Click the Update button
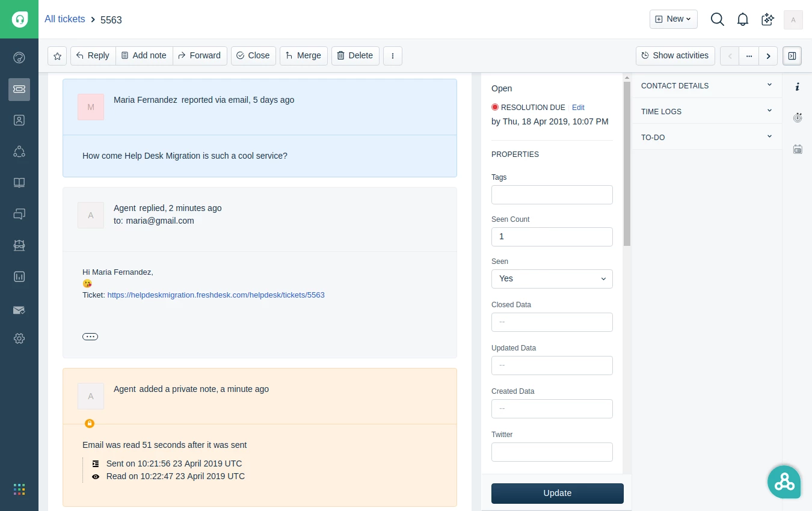This screenshot has width=812, height=511. (x=558, y=493)
